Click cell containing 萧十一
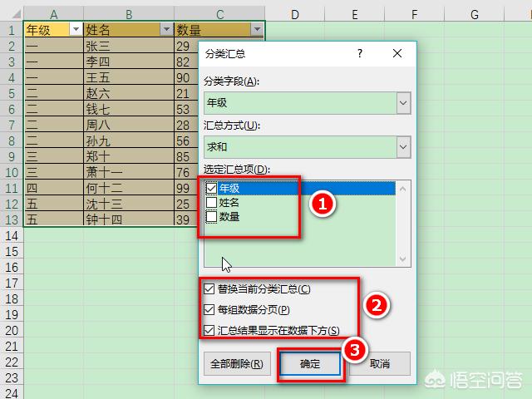 click(129, 172)
